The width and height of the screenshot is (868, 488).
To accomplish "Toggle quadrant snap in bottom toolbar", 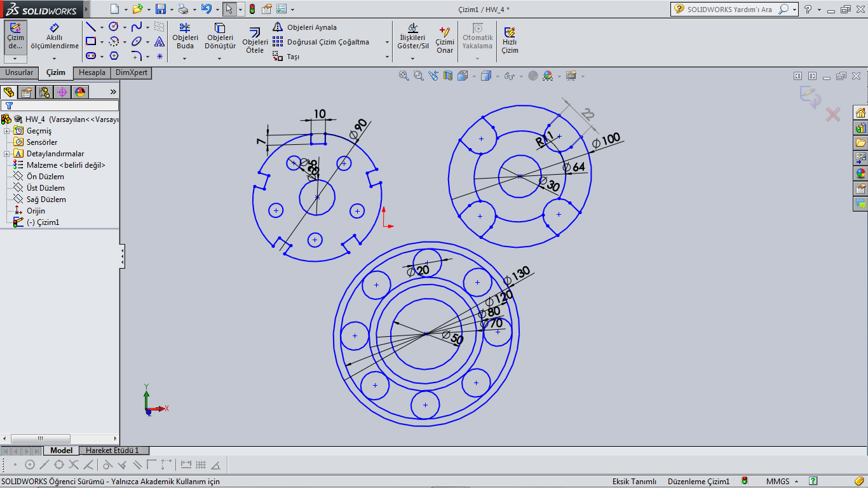I will click(x=59, y=464).
